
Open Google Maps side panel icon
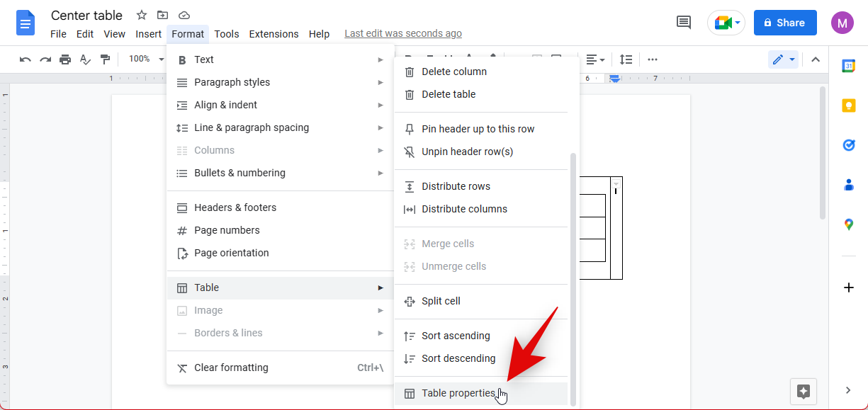click(x=848, y=224)
